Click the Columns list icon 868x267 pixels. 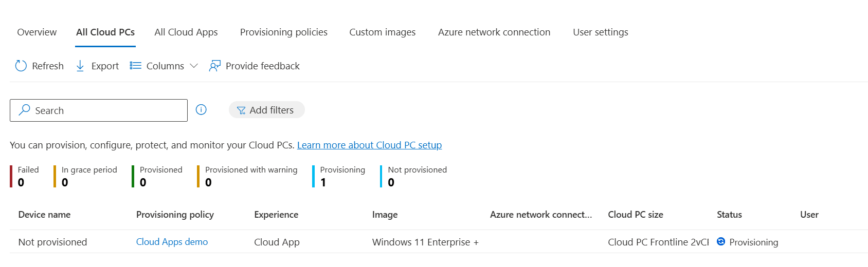135,66
